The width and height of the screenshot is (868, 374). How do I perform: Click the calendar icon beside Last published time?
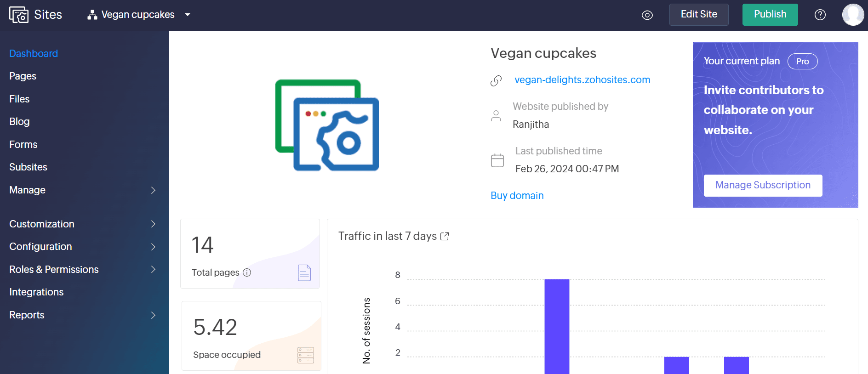[497, 160]
